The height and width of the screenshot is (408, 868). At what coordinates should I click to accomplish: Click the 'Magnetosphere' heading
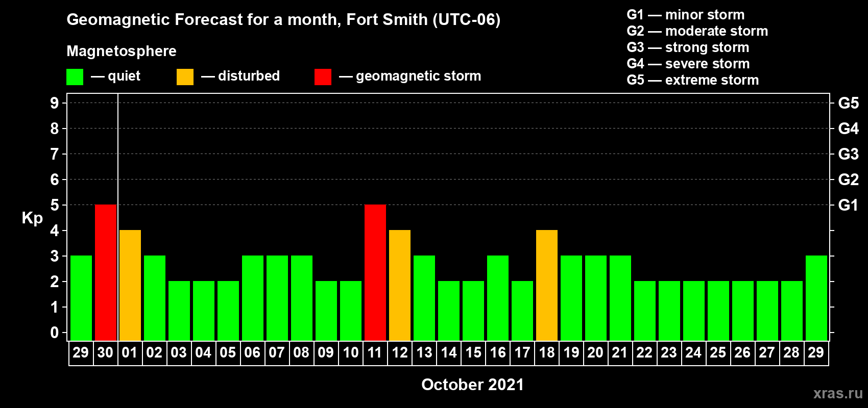point(122,51)
